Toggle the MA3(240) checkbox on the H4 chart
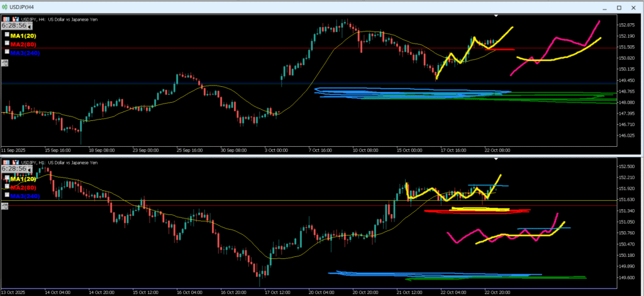The height and width of the screenshot is (296, 644). (x=6, y=52)
